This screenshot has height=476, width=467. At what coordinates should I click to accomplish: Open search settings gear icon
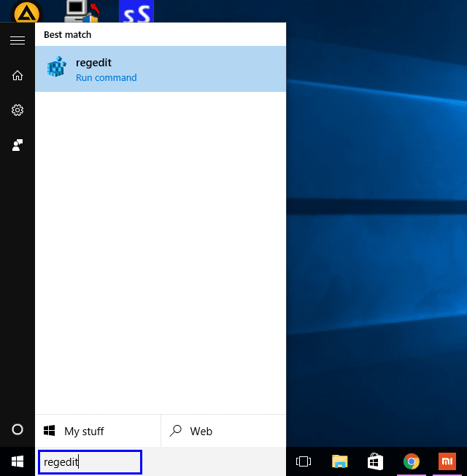tap(18, 110)
